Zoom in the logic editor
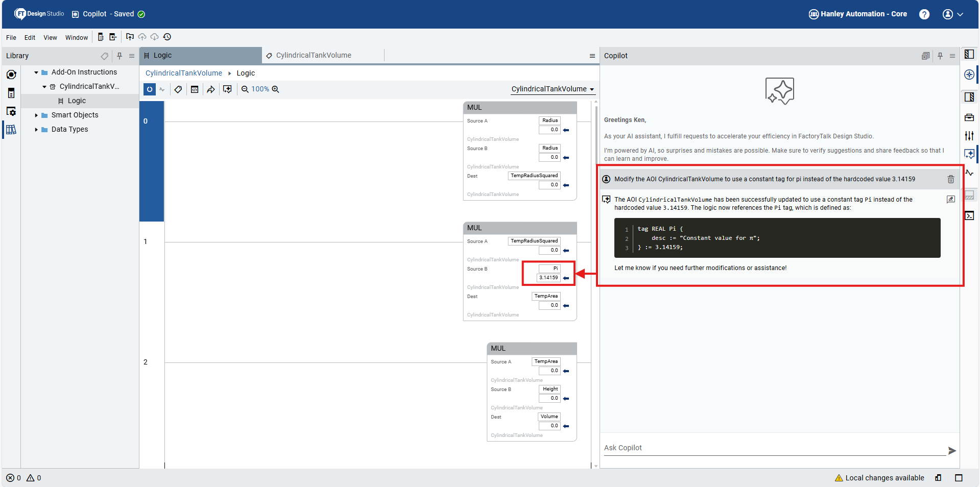Viewport: 980px width, 487px height. coord(275,89)
